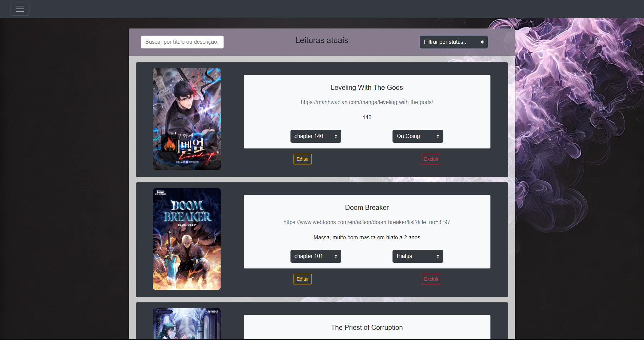Click the search by title input field

[x=182, y=42]
